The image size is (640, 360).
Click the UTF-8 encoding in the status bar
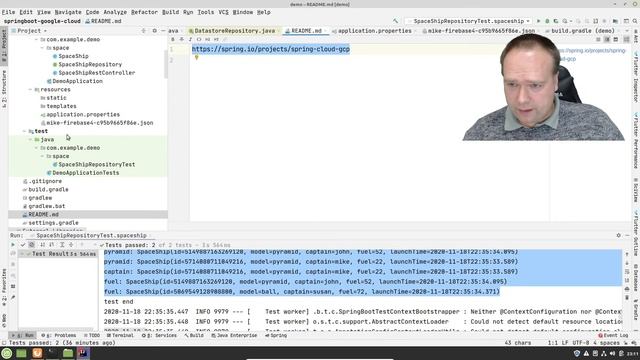(x=580, y=343)
